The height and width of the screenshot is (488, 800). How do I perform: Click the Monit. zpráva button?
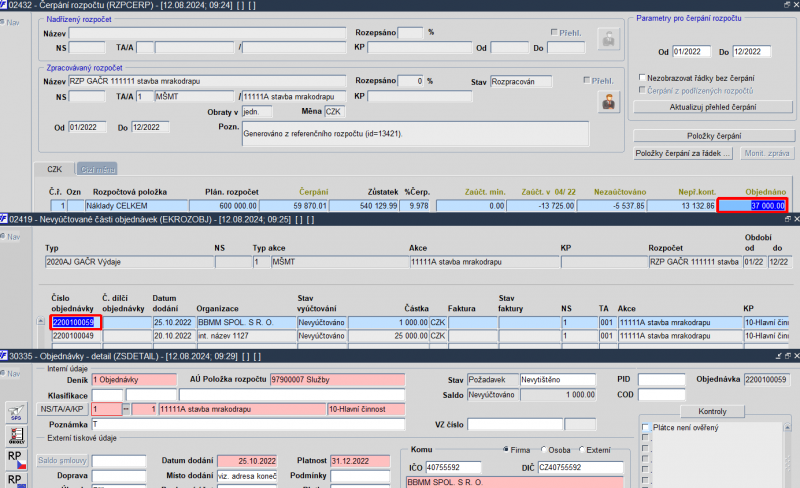click(767, 153)
